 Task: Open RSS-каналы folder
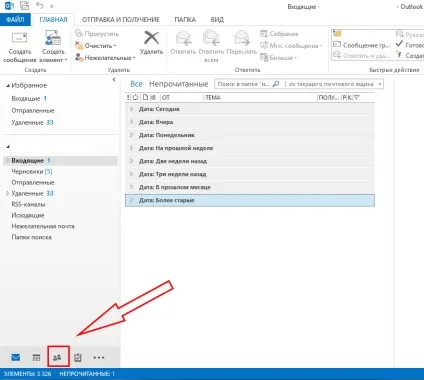[x=28, y=204]
